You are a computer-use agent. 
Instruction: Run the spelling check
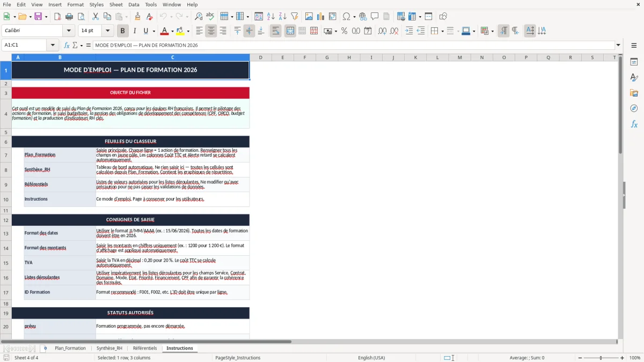[x=210, y=17]
